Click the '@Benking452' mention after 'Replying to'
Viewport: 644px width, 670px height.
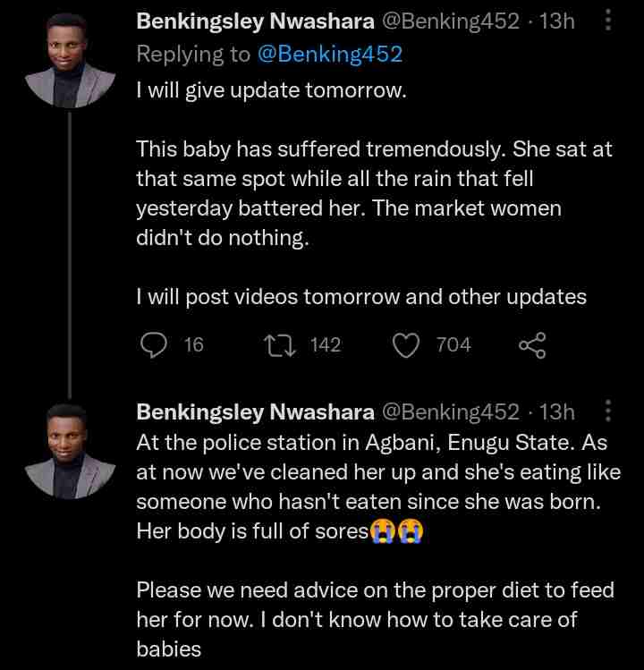[x=330, y=54]
